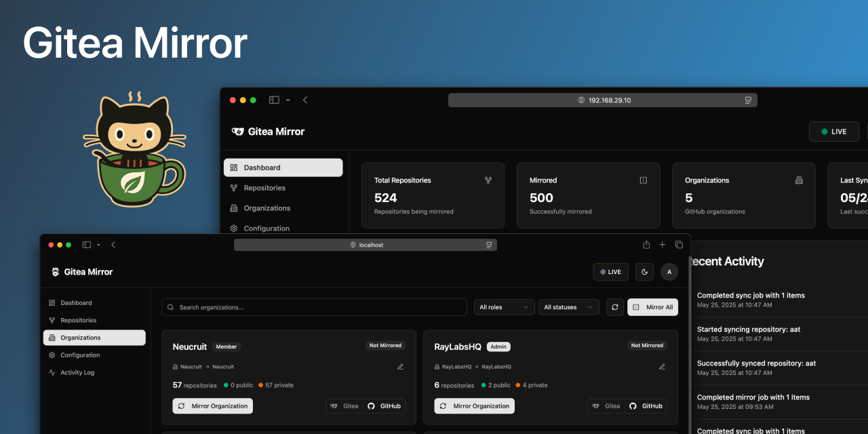
Task: Click the refresh icon beside All statuses
Action: pyautogui.click(x=615, y=307)
